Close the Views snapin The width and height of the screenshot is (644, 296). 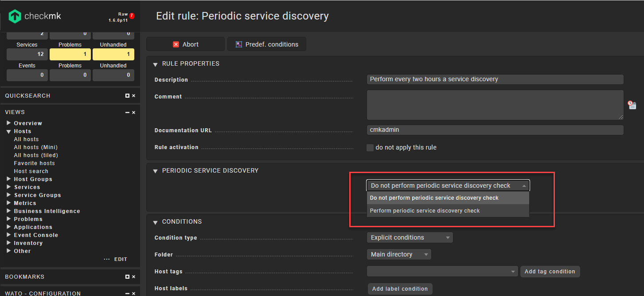click(x=134, y=113)
